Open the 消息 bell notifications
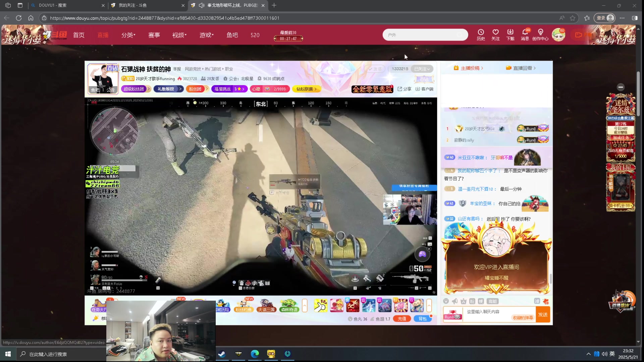 point(525,35)
